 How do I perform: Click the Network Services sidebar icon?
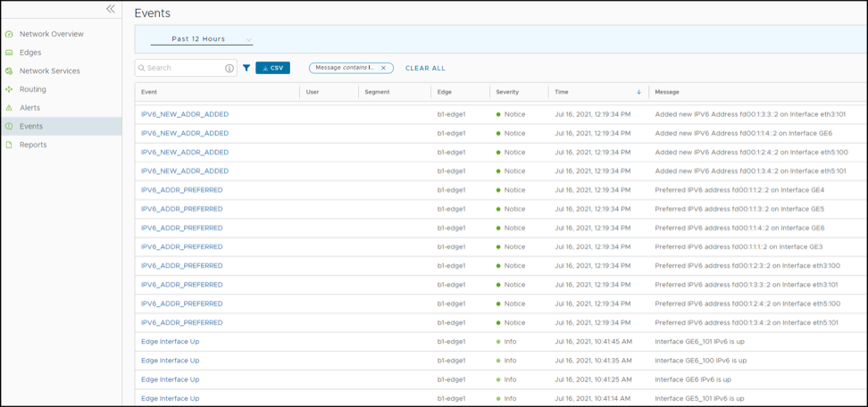tap(10, 71)
